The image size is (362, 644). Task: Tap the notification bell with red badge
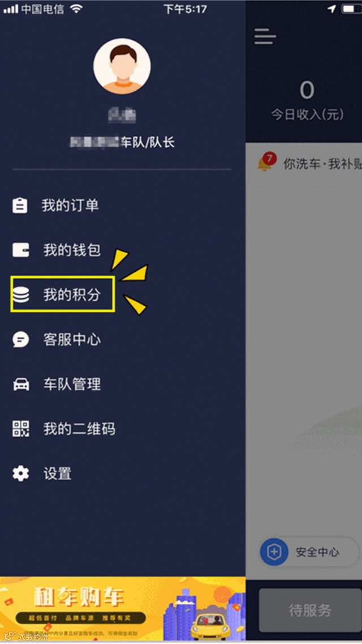coord(267,161)
